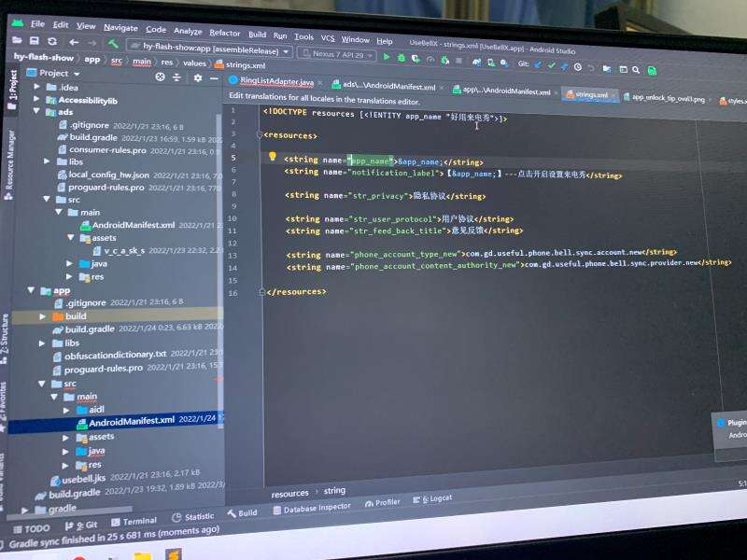This screenshot has width=747, height=560.
Task: Click the green Run app button
Action: click(387, 57)
